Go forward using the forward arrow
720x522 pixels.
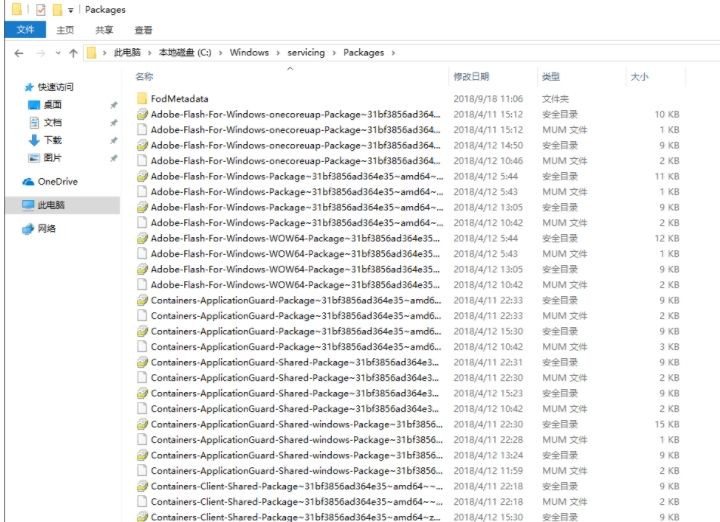[x=41, y=53]
